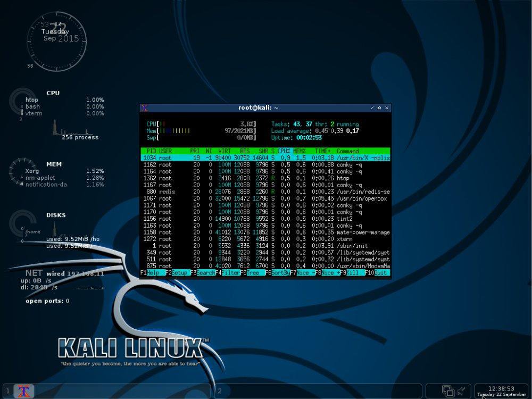Open the display switcher tray icon

pos(447,391)
